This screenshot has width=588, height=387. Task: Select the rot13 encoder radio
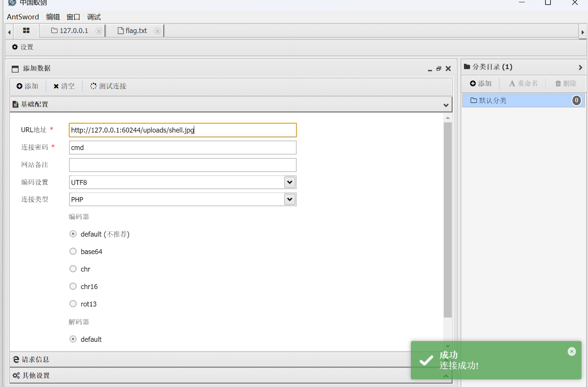click(73, 304)
